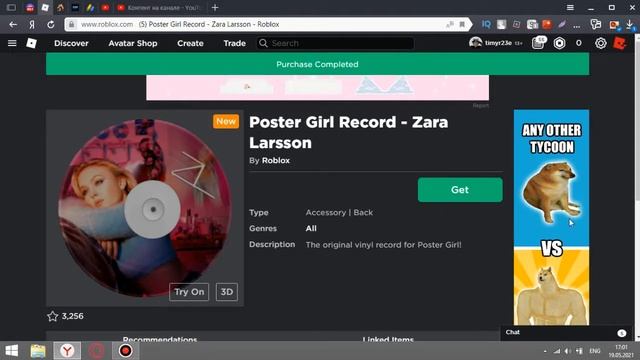Open the Trade menu item
Screen dimensions: 640x360
point(234,43)
